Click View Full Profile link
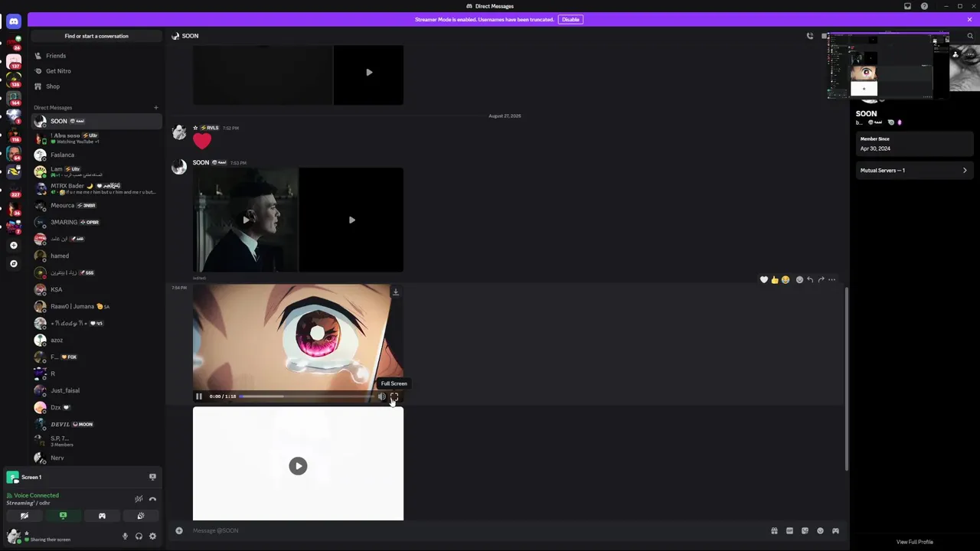Viewport: 980px width, 551px height. coord(915,542)
